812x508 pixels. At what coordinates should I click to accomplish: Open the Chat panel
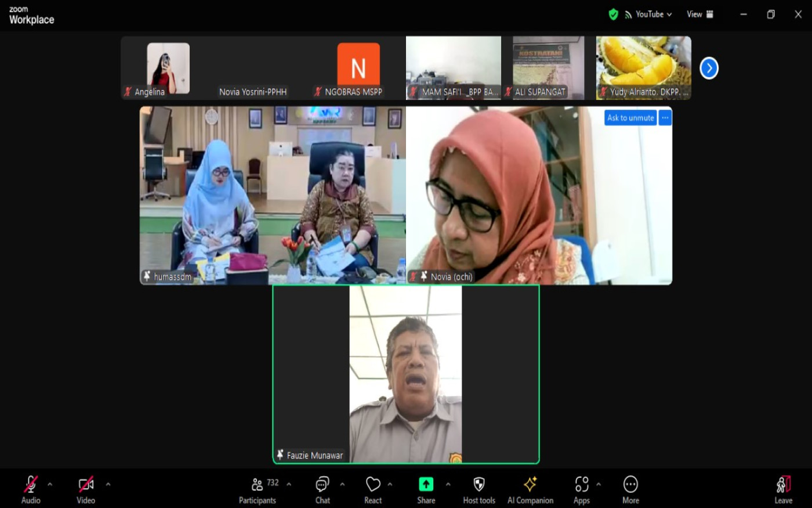pos(322,489)
